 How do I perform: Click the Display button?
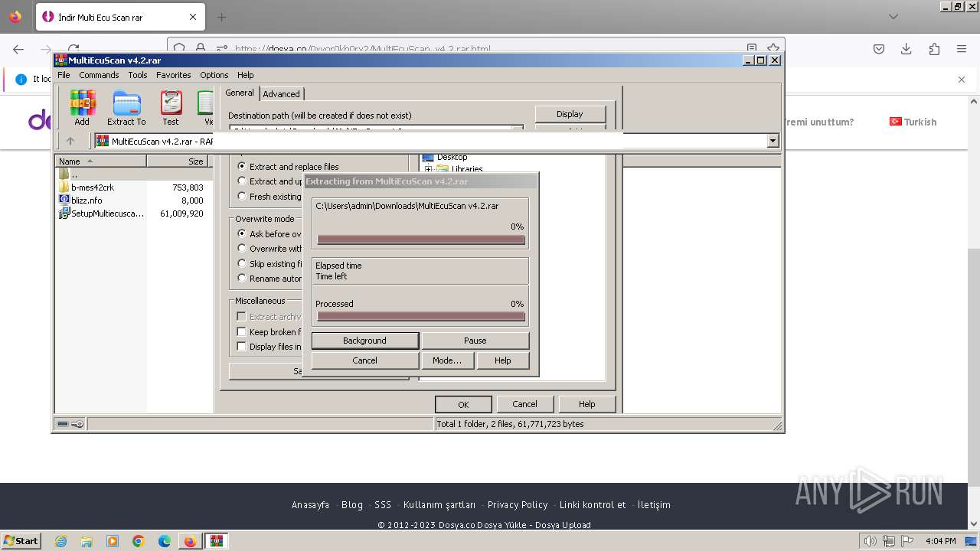[570, 114]
